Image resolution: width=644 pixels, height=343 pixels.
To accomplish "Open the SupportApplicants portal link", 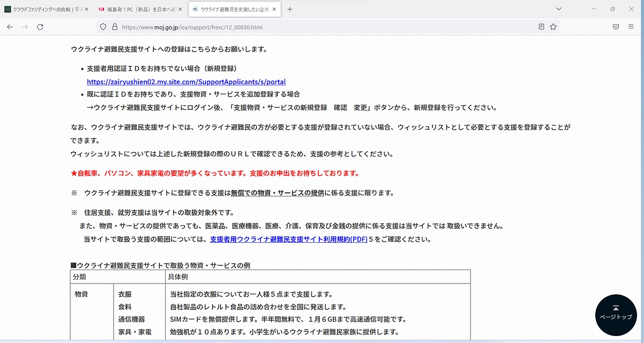I will click(x=186, y=81).
